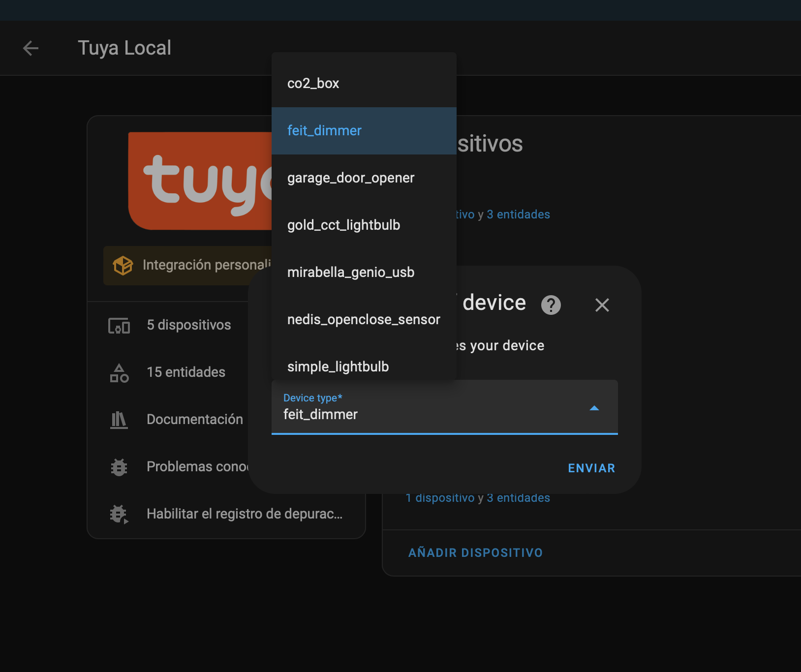Pick simple_lightbulb from the list
Viewport: 801px width, 672px height.
(338, 366)
